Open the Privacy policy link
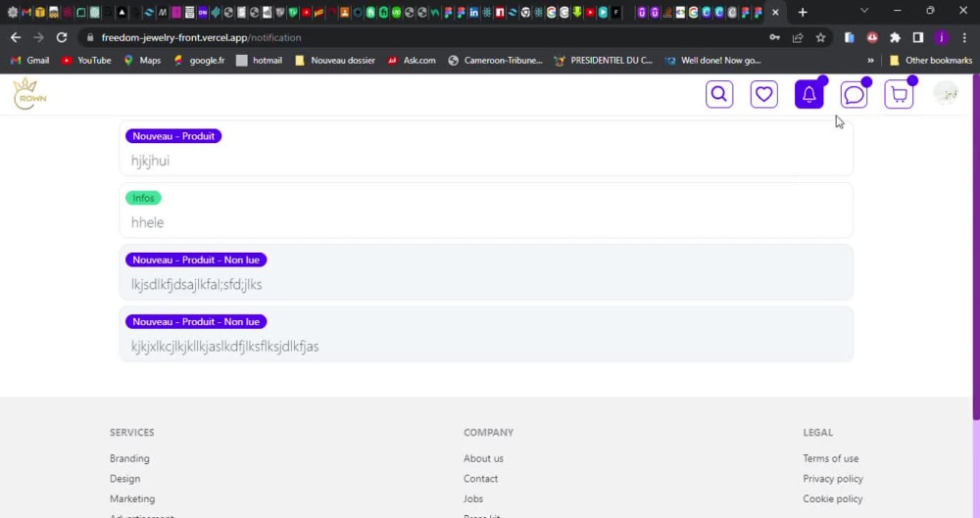980x518 pixels. (832, 479)
